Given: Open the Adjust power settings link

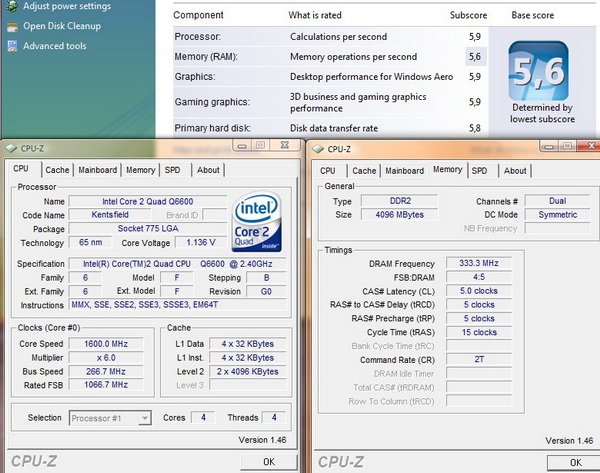Looking at the screenshot, I should coord(67,6).
